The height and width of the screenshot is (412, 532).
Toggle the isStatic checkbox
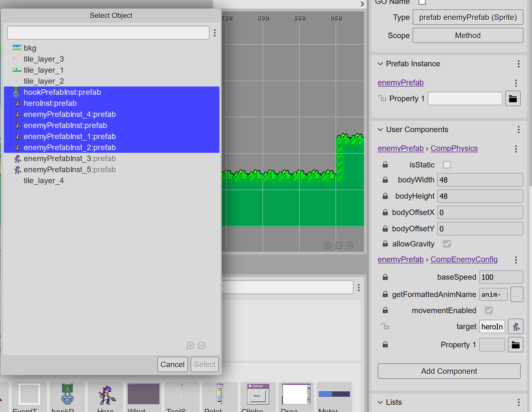[x=447, y=165]
